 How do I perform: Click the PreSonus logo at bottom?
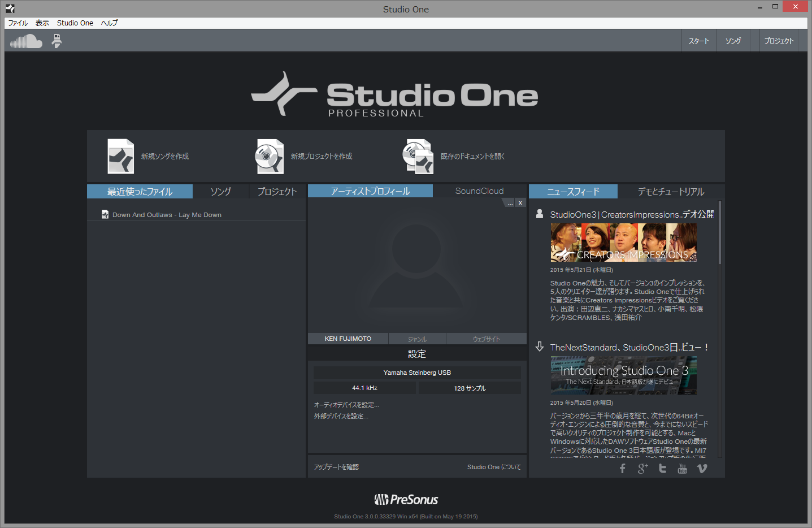[x=406, y=500]
